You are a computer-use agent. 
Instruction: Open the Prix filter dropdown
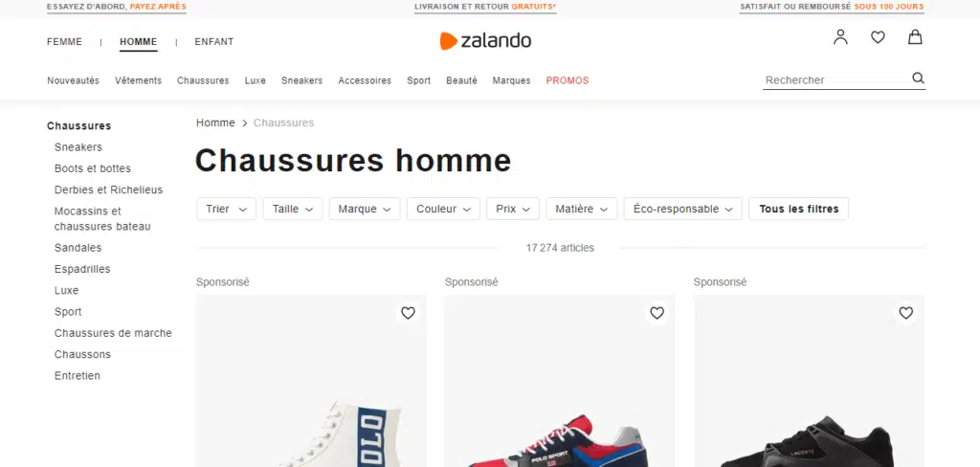point(513,209)
